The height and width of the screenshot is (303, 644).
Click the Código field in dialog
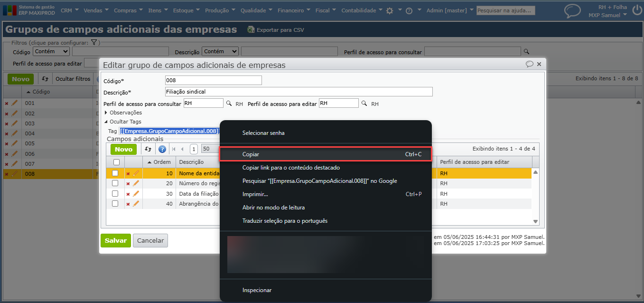tap(214, 80)
